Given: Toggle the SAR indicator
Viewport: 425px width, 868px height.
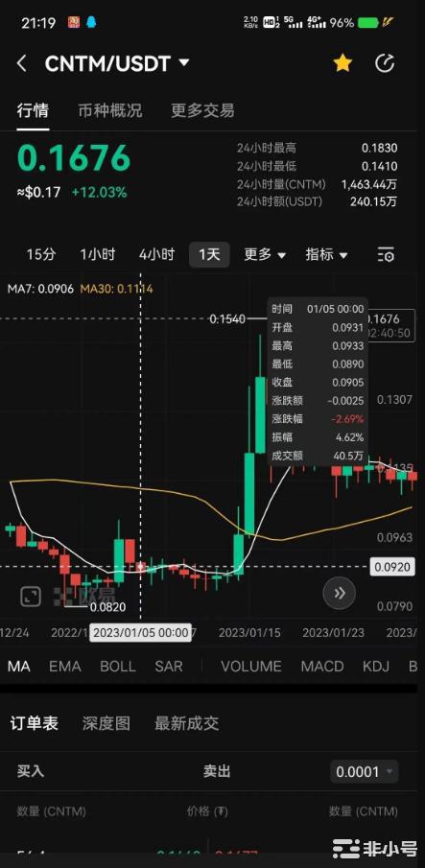Looking at the screenshot, I should pos(169,667).
